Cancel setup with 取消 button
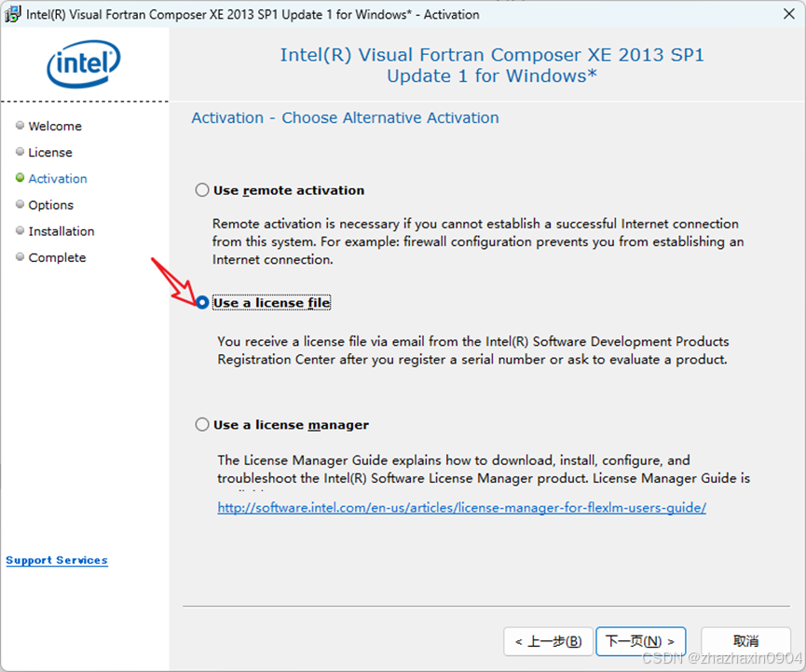 [x=745, y=641]
